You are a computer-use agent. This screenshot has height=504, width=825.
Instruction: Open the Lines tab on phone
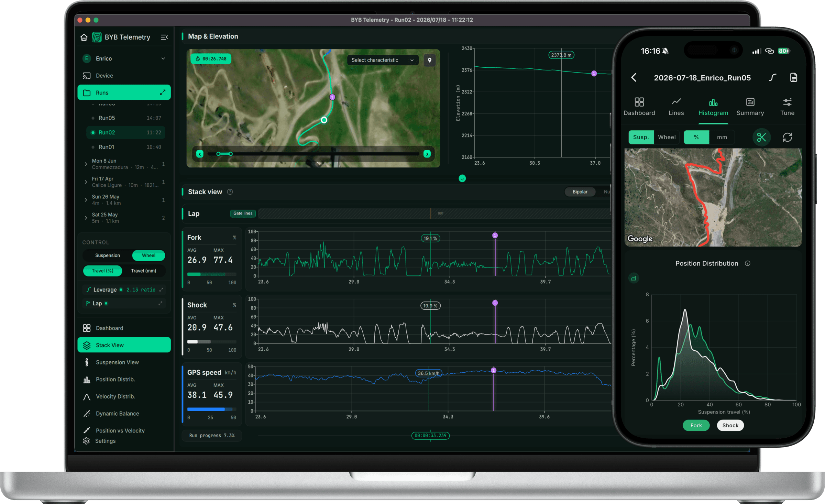click(x=676, y=107)
